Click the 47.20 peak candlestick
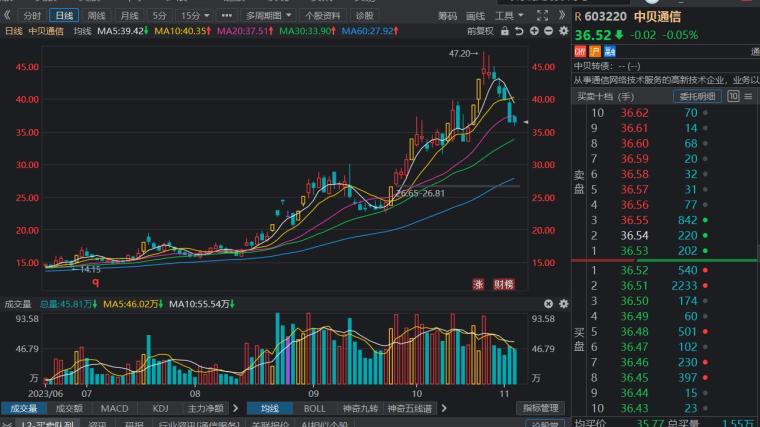 tap(484, 66)
